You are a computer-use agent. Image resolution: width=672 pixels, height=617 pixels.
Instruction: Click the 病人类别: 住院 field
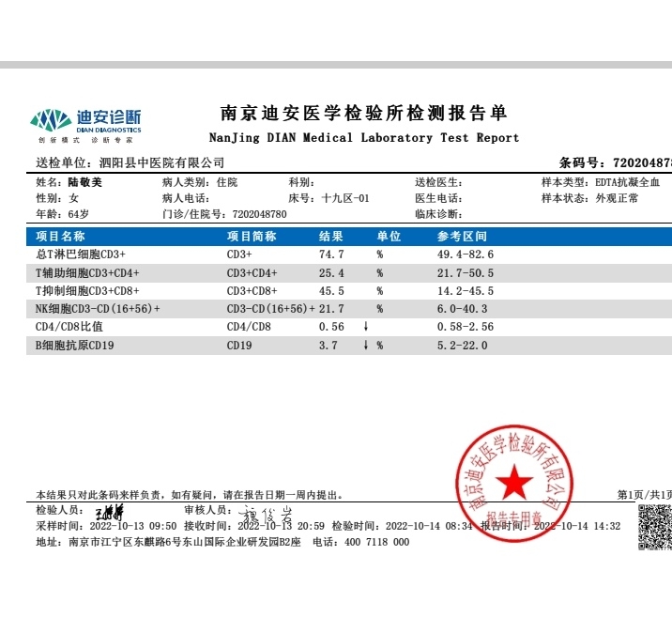pos(200,182)
